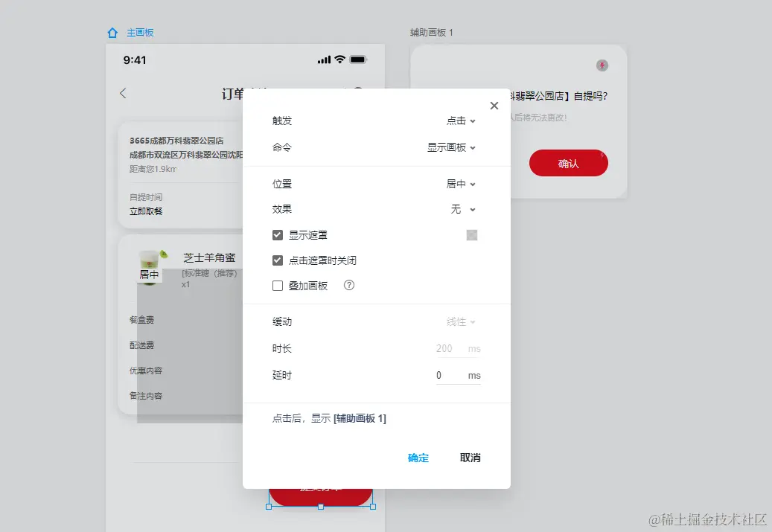Close the interaction settings dialog
The height and width of the screenshot is (532, 772).
pos(494,106)
